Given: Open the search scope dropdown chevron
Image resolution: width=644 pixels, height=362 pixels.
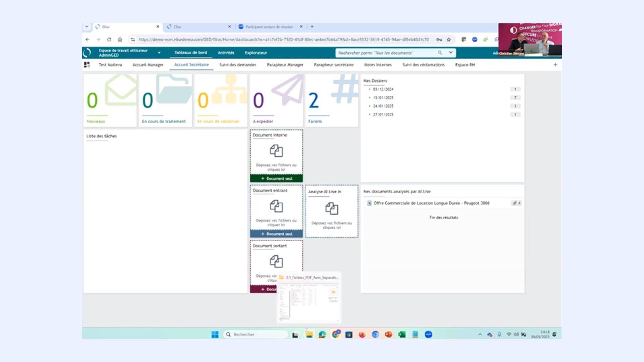Looking at the screenshot, I should (x=451, y=53).
